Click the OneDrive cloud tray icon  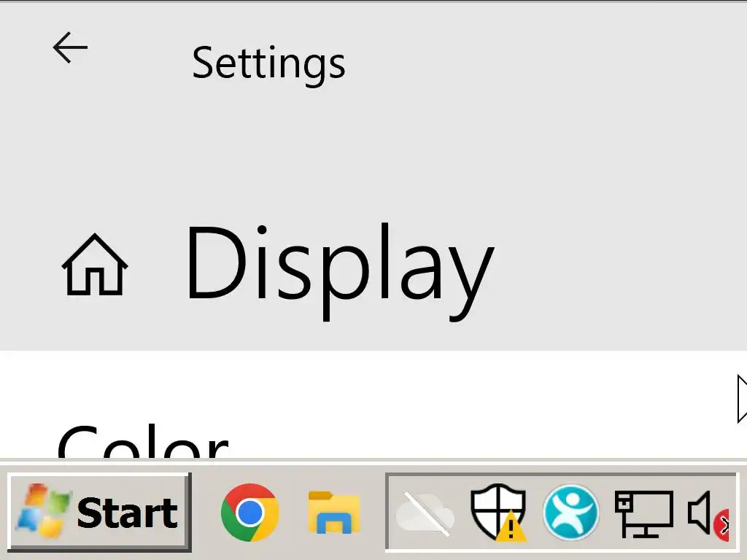pos(425,514)
